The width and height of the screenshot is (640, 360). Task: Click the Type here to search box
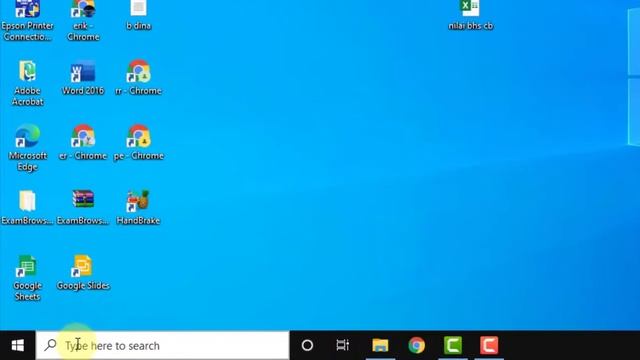click(x=162, y=346)
